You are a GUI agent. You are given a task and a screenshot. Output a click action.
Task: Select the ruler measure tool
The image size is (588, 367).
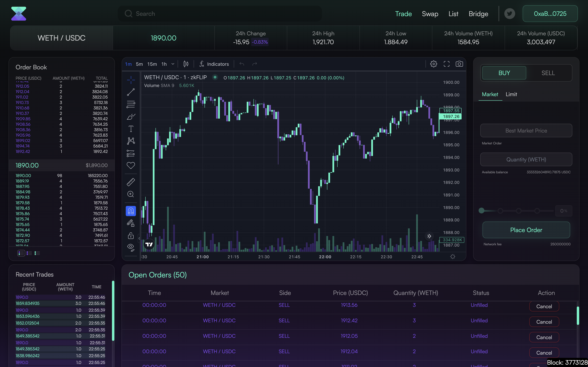131,182
